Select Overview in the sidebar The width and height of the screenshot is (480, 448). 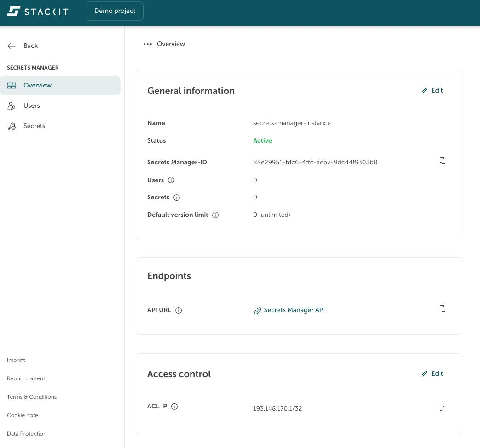[37, 85]
